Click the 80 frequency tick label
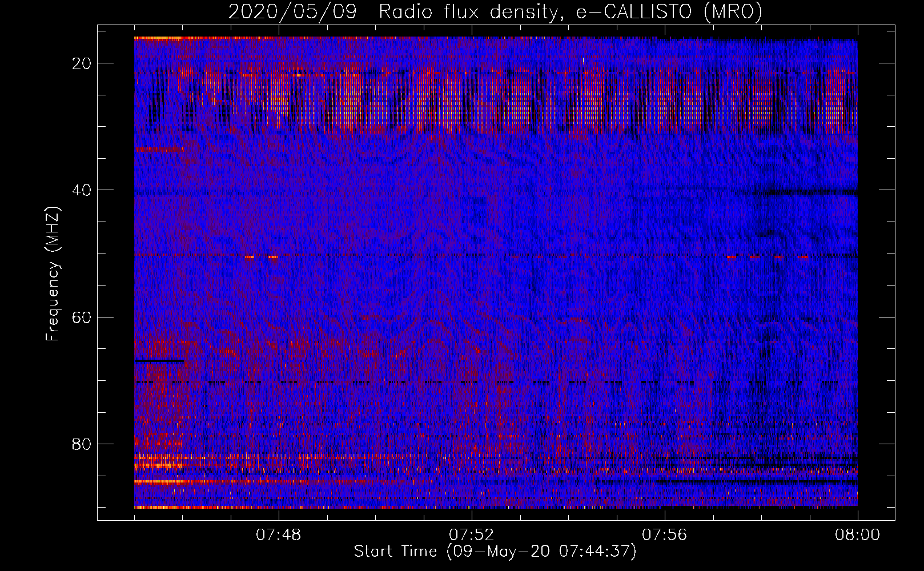This screenshot has width=924, height=571. (82, 444)
